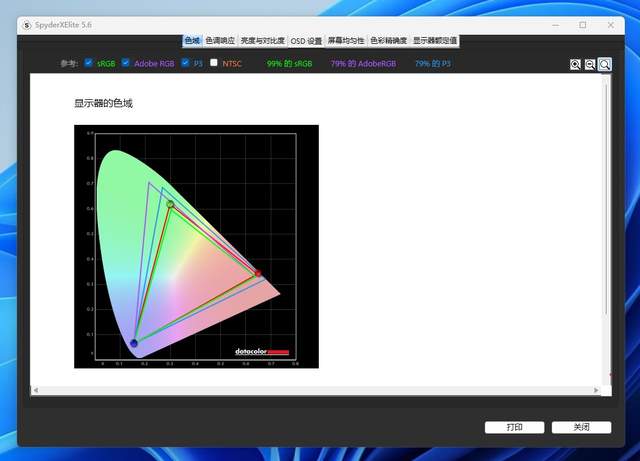Click the color gamut chromaticity diagram
This screenshot has height=461, width=640.
point(196,247)
